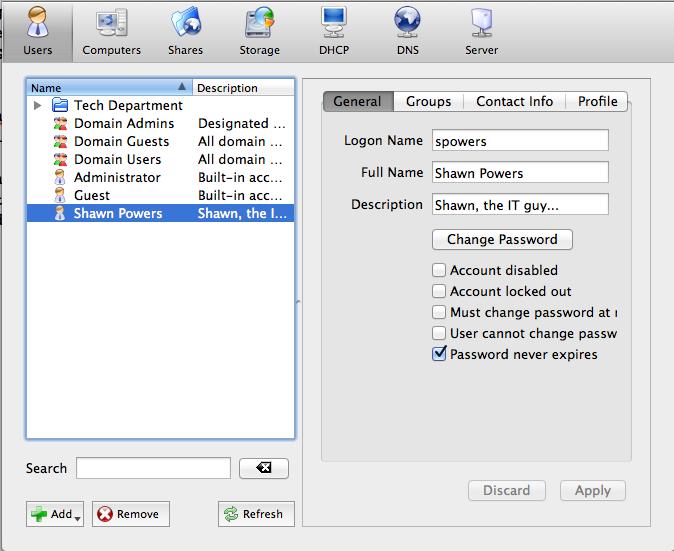Click in the Search input field
Screen dimensions: 674x551
pos(153,468)
